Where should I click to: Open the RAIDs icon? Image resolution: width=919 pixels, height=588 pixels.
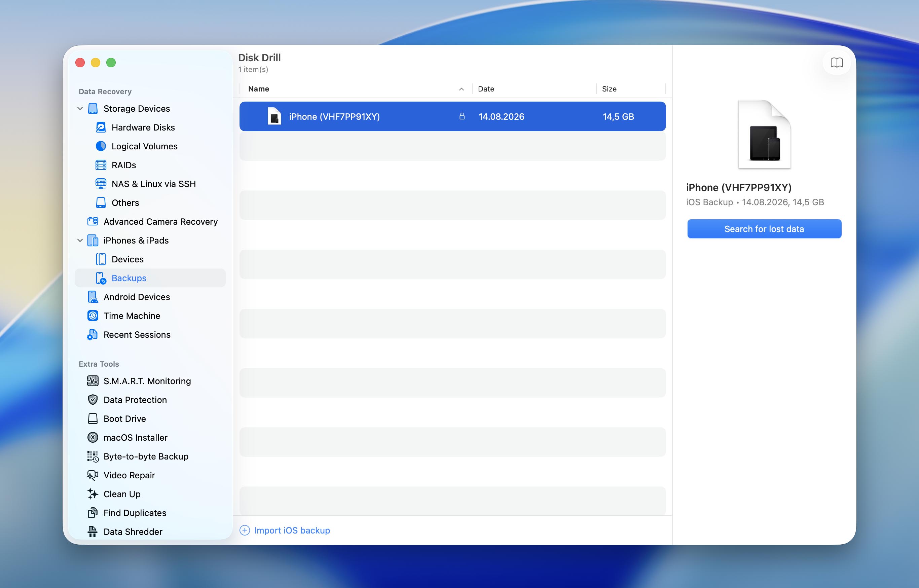[101, 165]
